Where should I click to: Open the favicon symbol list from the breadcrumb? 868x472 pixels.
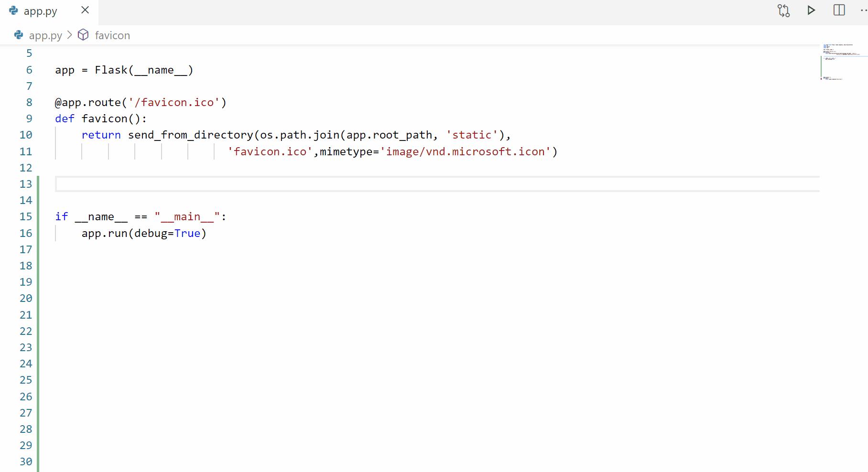click(112, 35)
